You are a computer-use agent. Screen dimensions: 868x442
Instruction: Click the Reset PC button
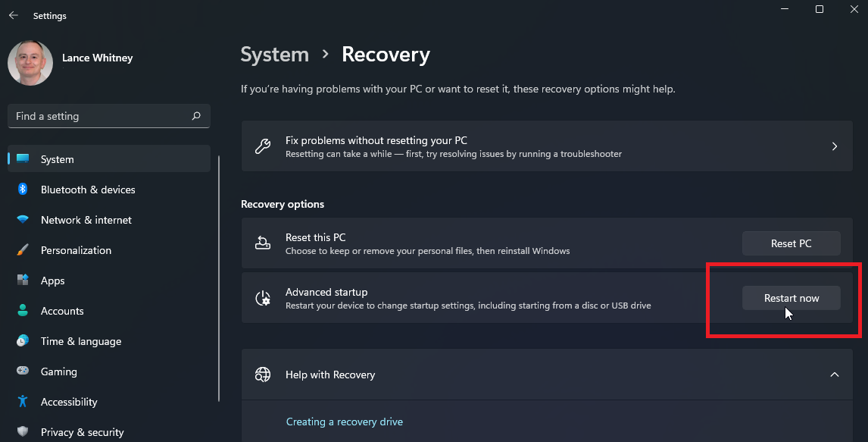[x=791, y=243]
